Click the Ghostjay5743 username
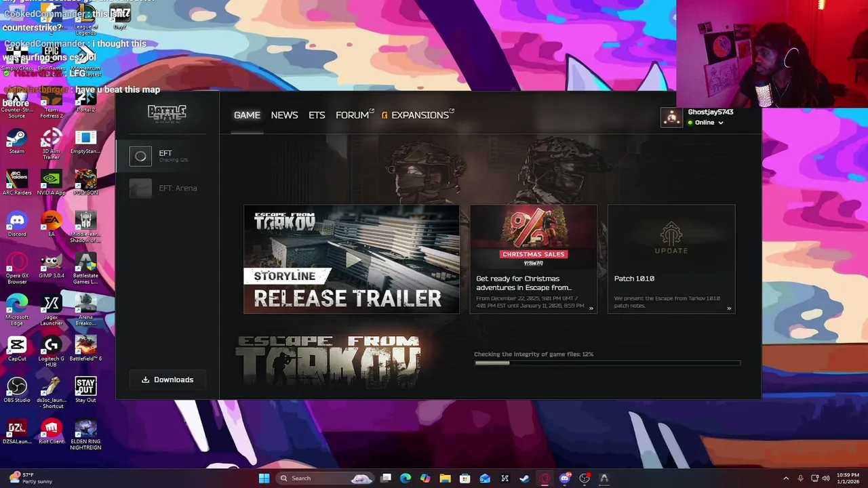The image size is (868, 488). click(x=711, y=112)
